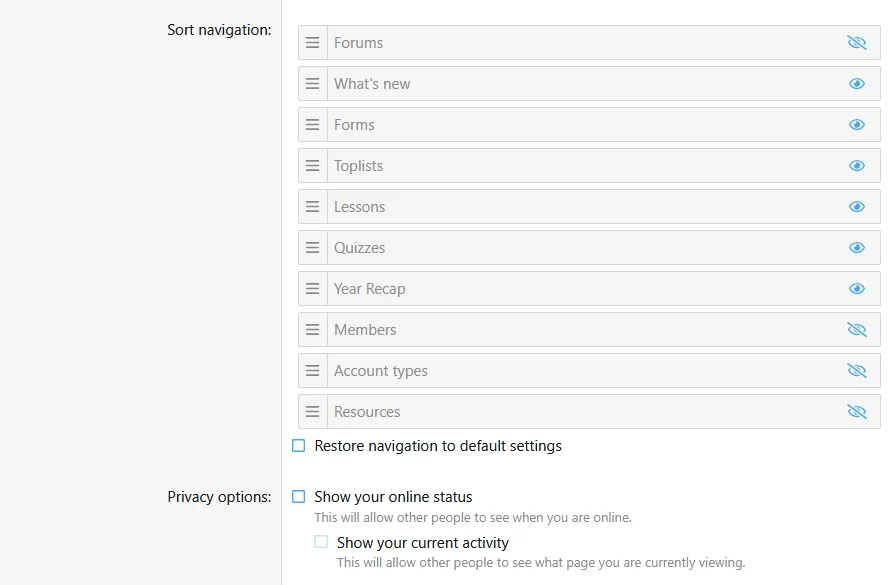Enable Show your current activity
Screen dimensions: 894x585
(321, 541)
